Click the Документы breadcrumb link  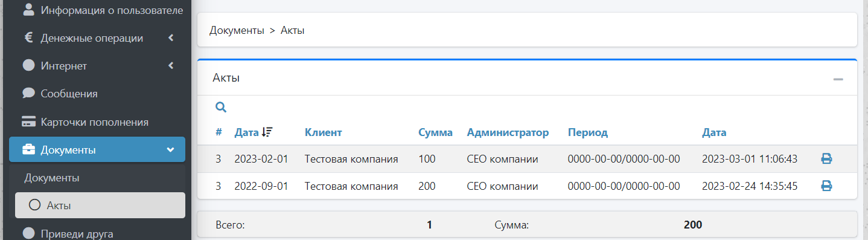click(x=237, y=30)
